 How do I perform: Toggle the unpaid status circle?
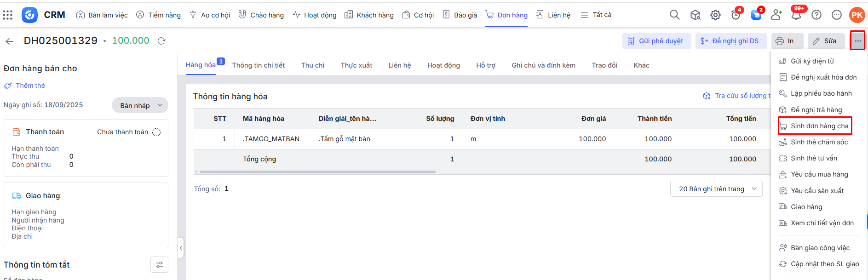pos(156,132)
